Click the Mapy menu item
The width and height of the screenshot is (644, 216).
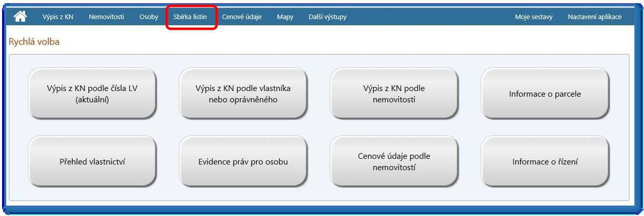click(285, 17)
